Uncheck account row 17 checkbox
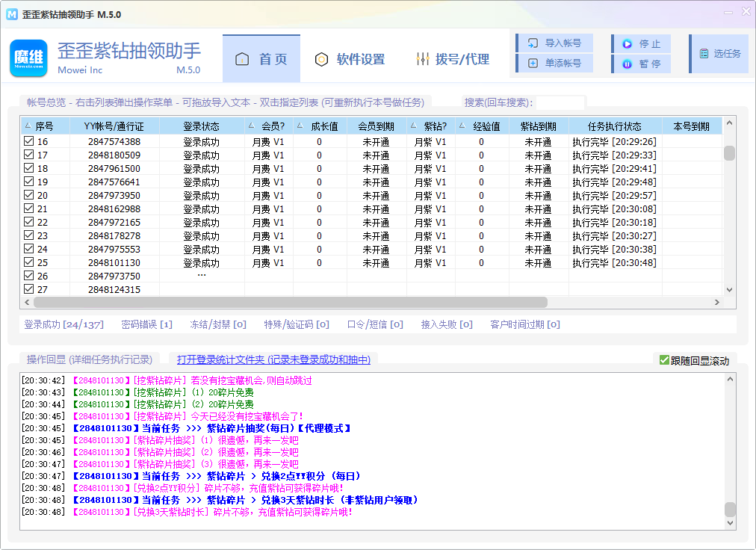Screen dimensions: 756x550 [x=29, y=155]
